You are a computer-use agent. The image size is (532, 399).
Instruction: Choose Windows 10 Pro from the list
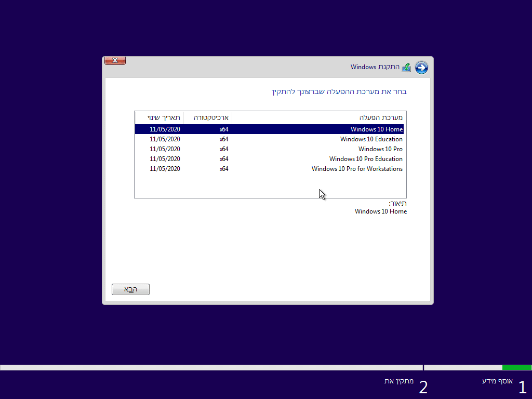(x=380, y=149)
